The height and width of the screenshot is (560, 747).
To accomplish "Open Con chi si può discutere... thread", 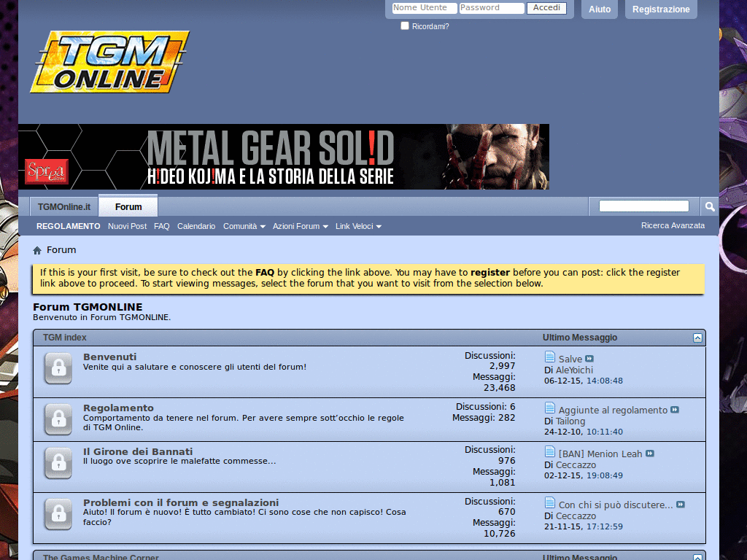I will click(x=616, y=505).
